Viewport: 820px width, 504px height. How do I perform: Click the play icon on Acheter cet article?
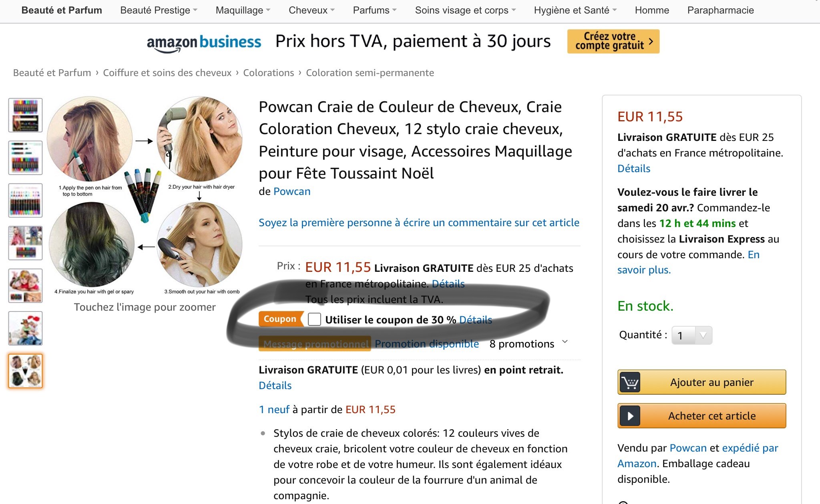click(630, 416)
